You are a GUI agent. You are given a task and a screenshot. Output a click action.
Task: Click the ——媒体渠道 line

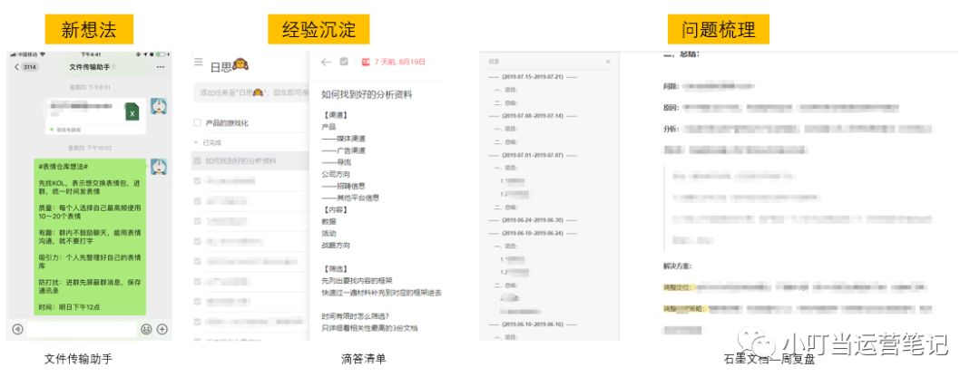pyautogui.click(x=344, y=139)
